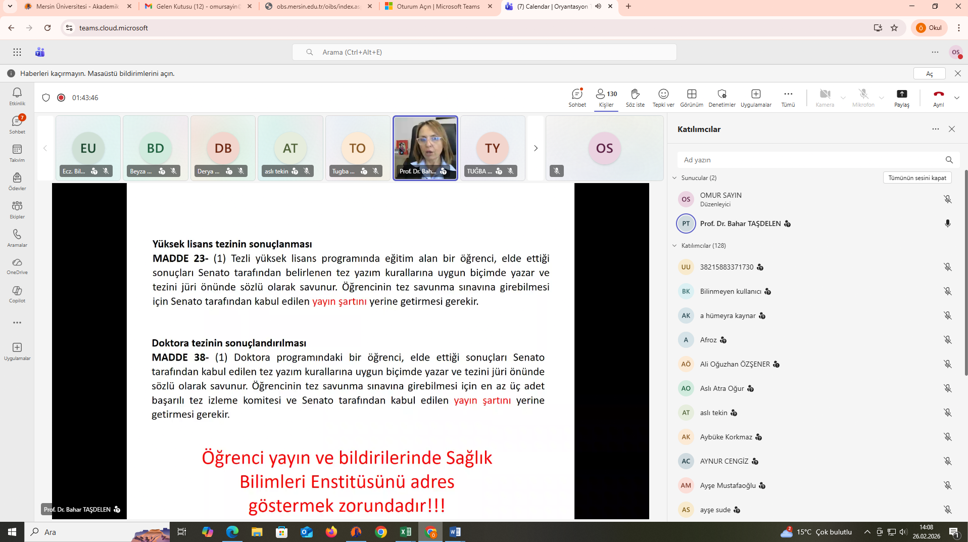Switch to Mersin Üniversitesi browser tab
This screenshot has width=968, height=542.
coord(76,6)
